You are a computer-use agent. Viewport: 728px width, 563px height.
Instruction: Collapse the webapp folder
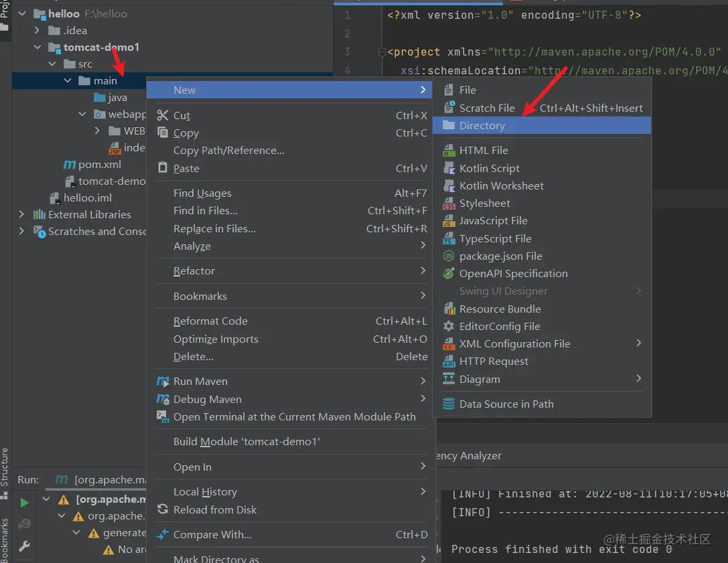click(82, 114)
